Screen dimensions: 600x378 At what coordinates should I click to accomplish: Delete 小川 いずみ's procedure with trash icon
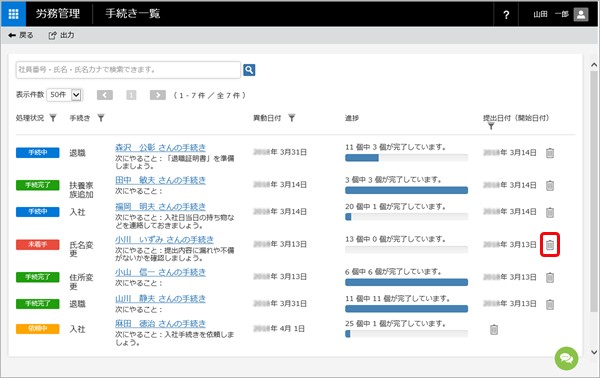pos(550,245)
